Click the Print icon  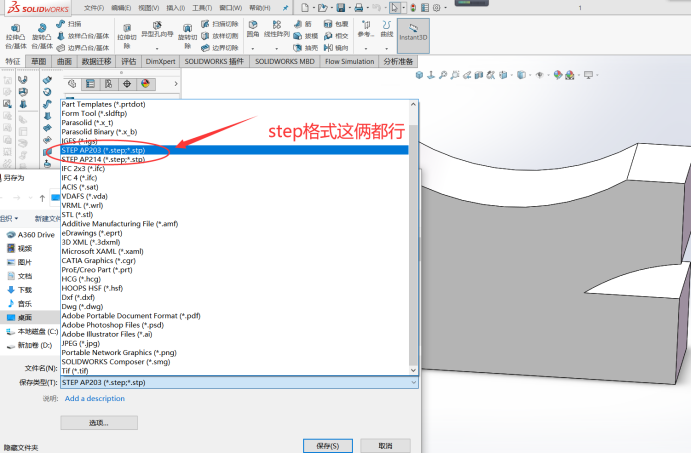pos(359,7)
